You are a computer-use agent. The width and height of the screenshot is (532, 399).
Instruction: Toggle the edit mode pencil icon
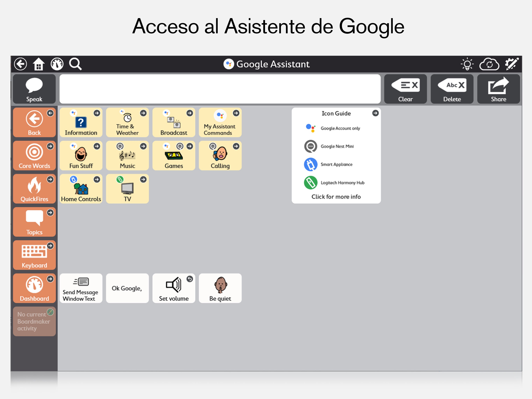pyautogui.click(x=511, y=64)
